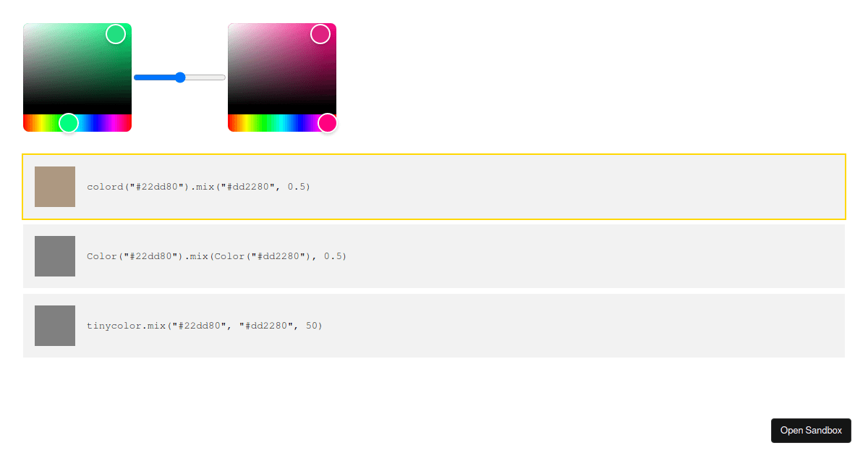This screenshot has width=868, height=456.
Task: Select the pink hue slider handle
Action: 328,123
